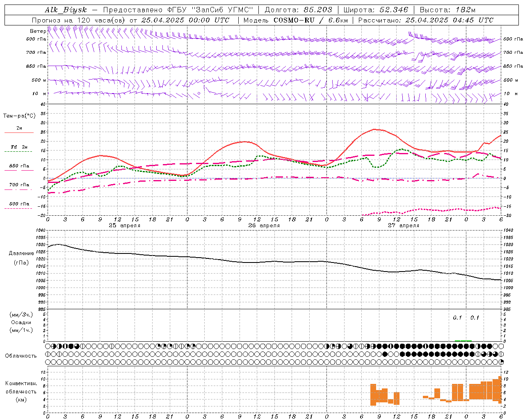Image resolution: width=525 pixels, height=420 pixels.
Task: Click the second 0.1 precipitation value
Action: 475,317
